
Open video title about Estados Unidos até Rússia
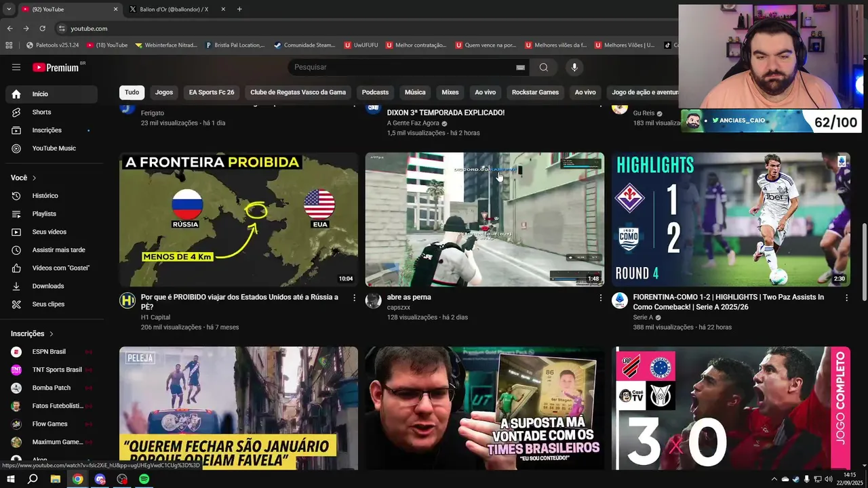pyautogui.click(x=239, y=302)
